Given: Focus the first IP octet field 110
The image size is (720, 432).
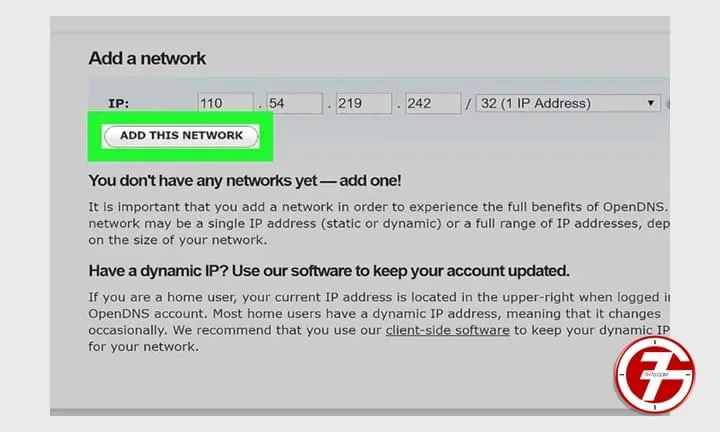Looking at the screenshot, I should pos(225,103).
